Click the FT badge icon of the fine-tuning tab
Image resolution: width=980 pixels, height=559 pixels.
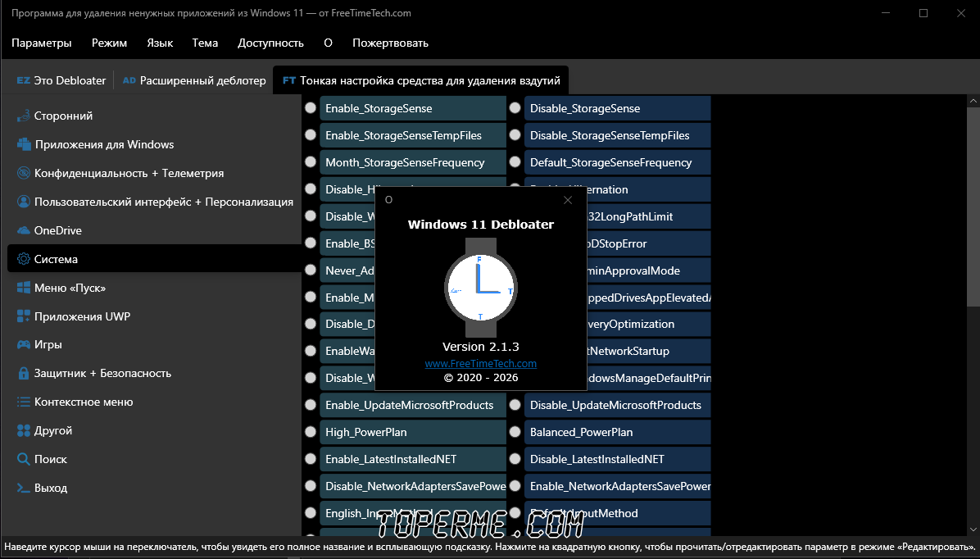(x=288, y=80)
